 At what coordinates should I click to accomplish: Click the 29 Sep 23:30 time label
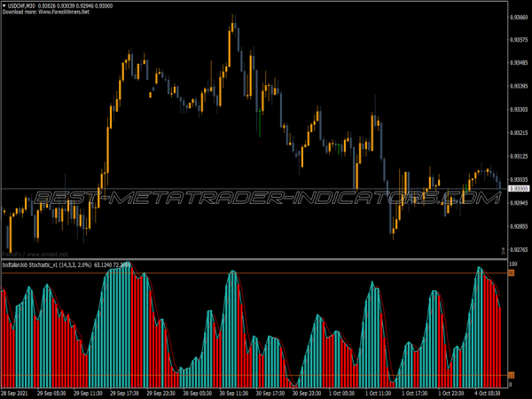pyautogui.click(x=160, y=393)
